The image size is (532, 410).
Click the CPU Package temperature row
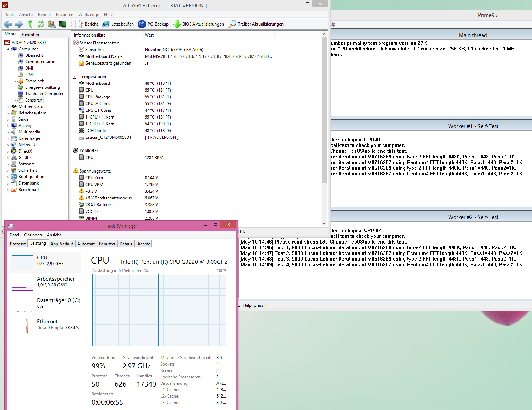98,97
